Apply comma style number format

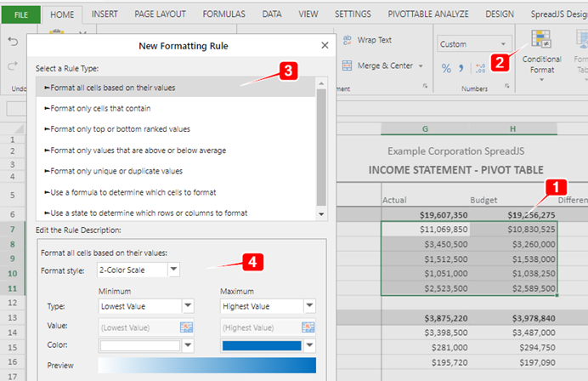pyautogui.click(x=461, y=68)
